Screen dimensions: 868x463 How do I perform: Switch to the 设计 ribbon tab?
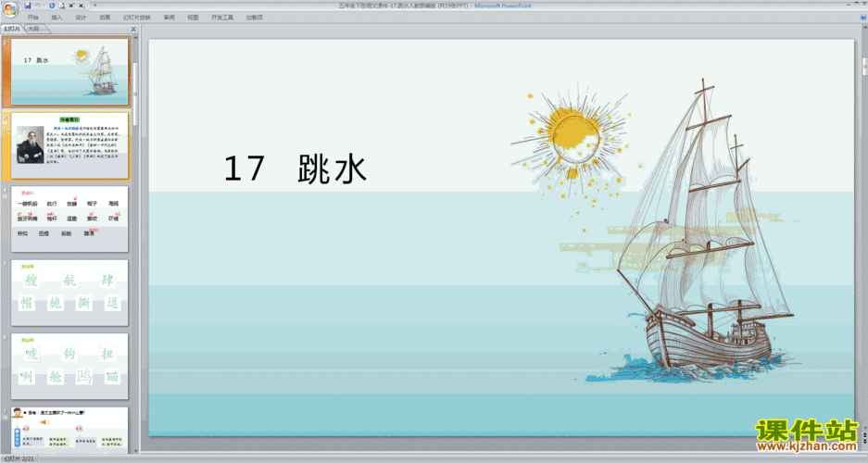click(x=81, y=18)
